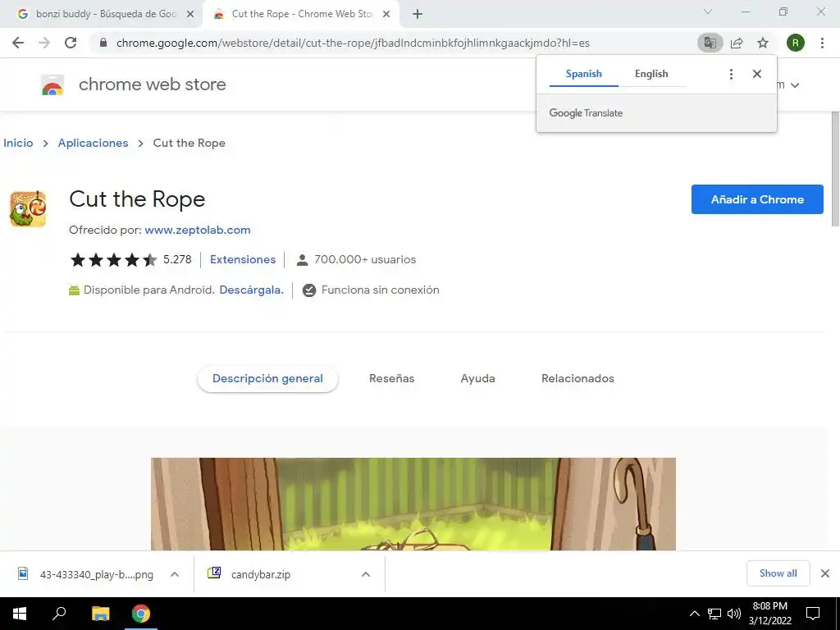Click the 700.000+ usuarios text
Screen dimensions: 840x630
[x=365, y=260]
